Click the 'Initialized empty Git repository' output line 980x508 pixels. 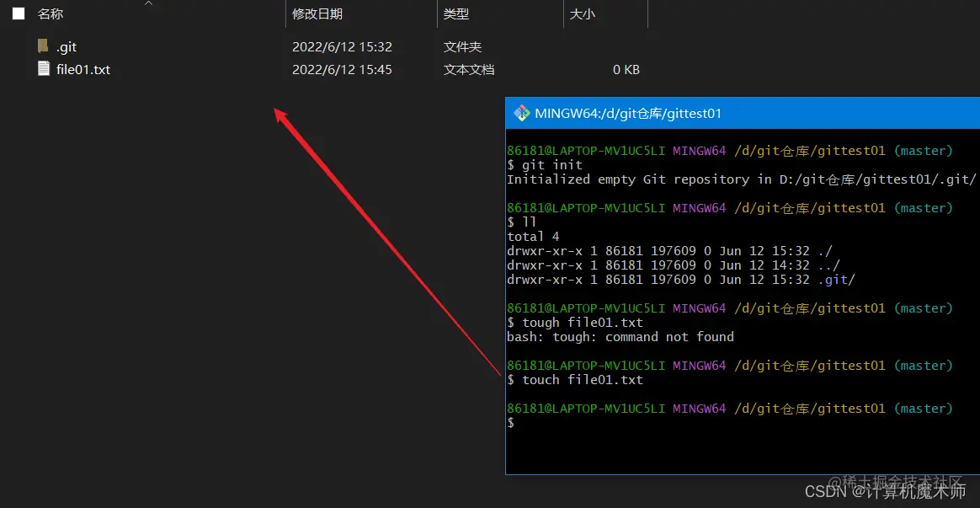(x=741, y=179)
